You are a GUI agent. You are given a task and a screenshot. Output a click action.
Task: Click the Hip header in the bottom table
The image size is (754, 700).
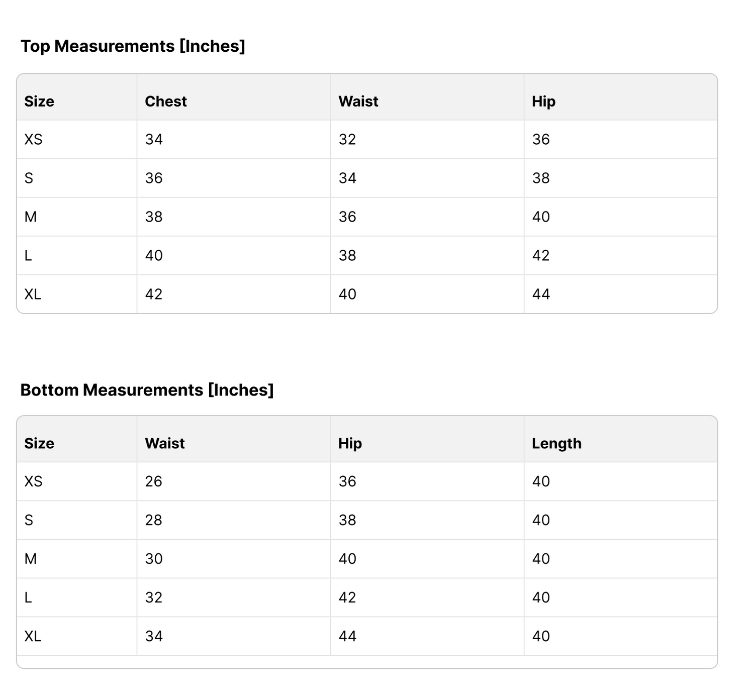350,444
